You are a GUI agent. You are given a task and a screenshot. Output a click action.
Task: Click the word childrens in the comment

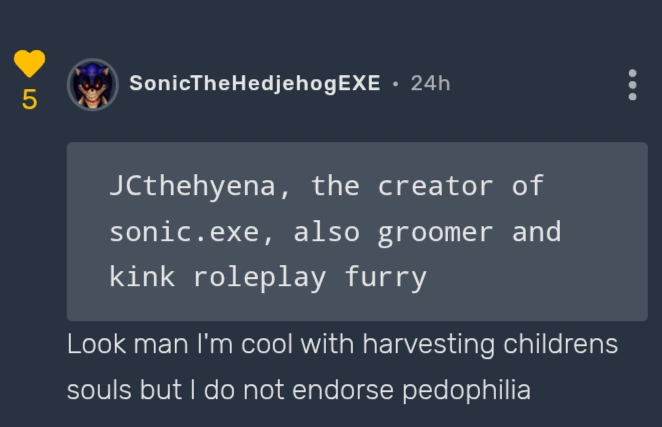click(x=560, y=345)
